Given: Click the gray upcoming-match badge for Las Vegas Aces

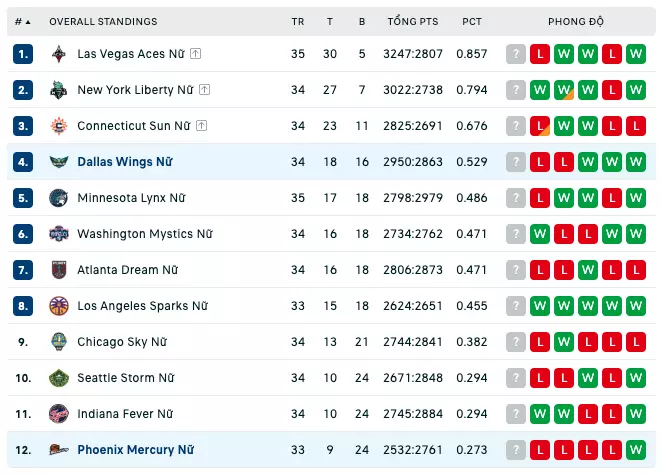Looking at the screenshot, I should pos(515,54).
